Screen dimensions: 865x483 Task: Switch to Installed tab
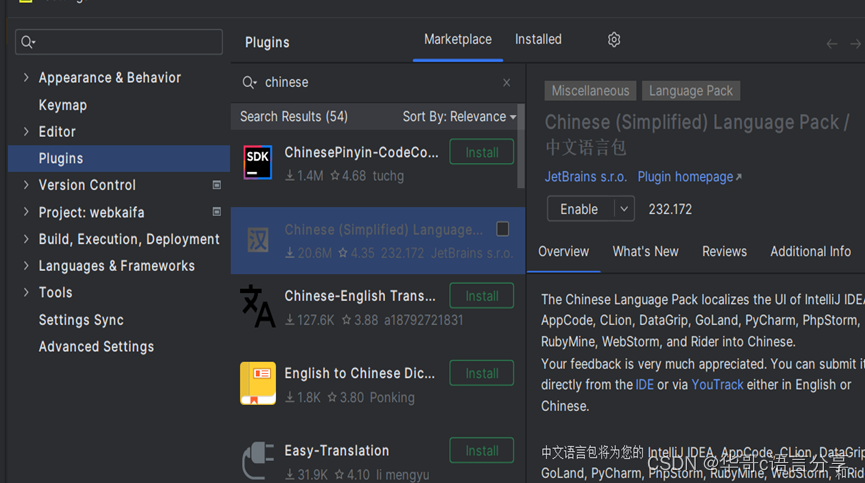tap(538, 40)
